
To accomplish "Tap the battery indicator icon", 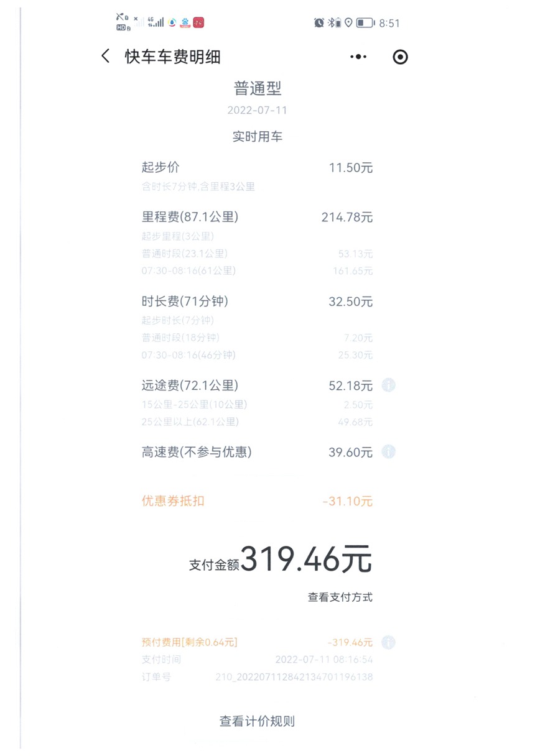I will 365,23.
